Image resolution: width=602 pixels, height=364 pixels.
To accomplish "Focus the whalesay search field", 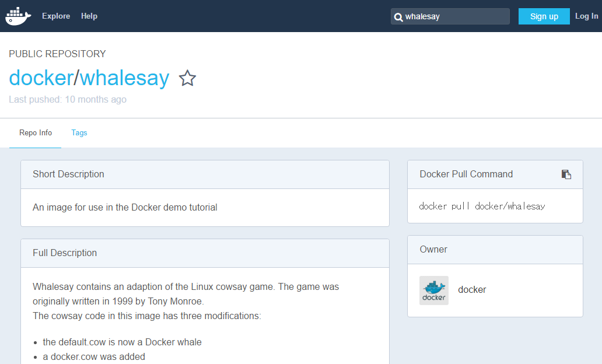I will [x=450, y=16].
